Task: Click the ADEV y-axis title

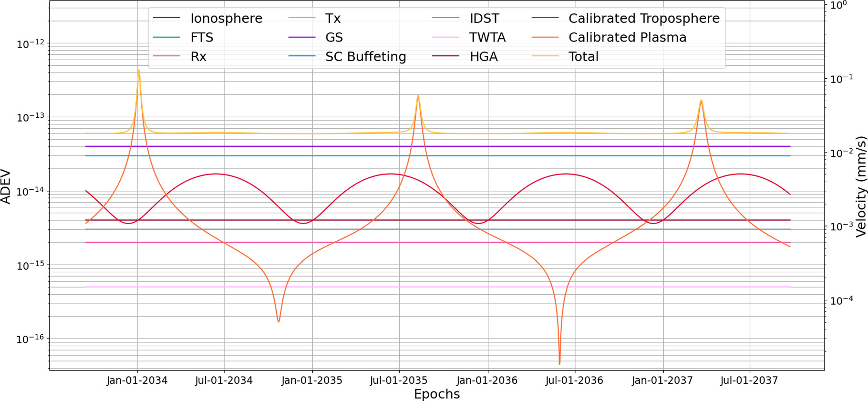Action: point(6,186)
